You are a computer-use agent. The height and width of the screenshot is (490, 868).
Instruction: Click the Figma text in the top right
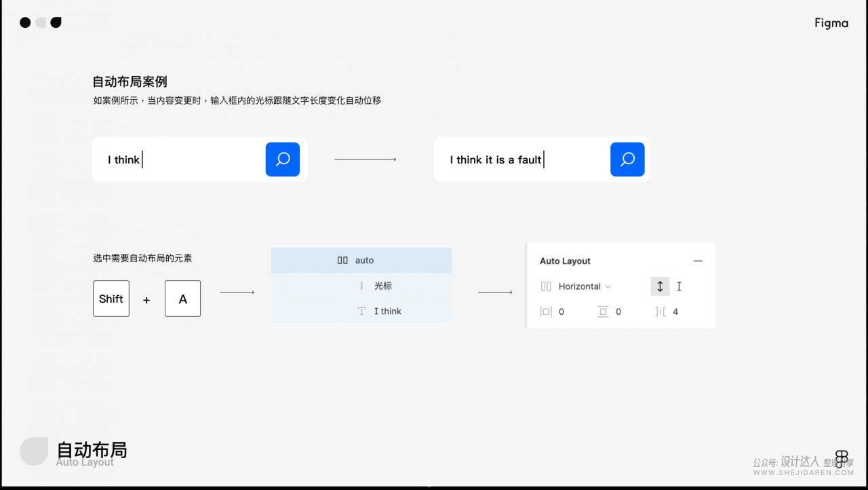(831, 23)
